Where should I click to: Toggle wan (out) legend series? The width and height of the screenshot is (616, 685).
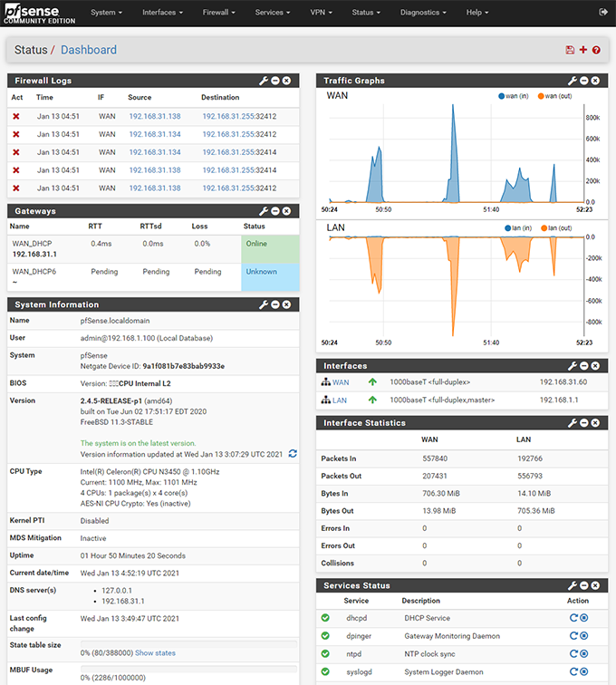pos(554,96)
